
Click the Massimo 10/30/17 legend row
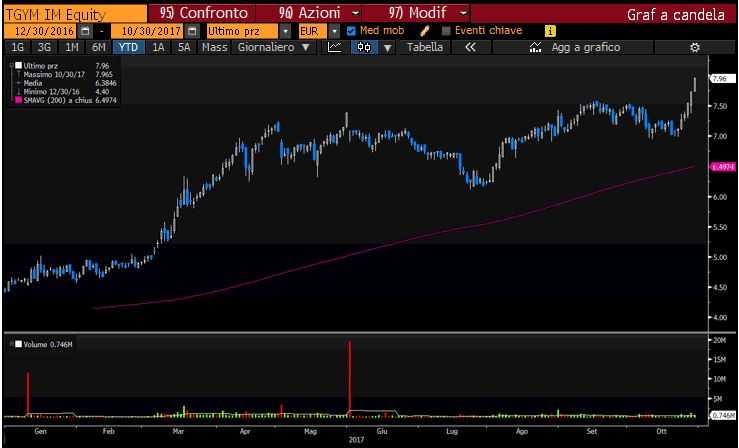[x=67, y=74]
